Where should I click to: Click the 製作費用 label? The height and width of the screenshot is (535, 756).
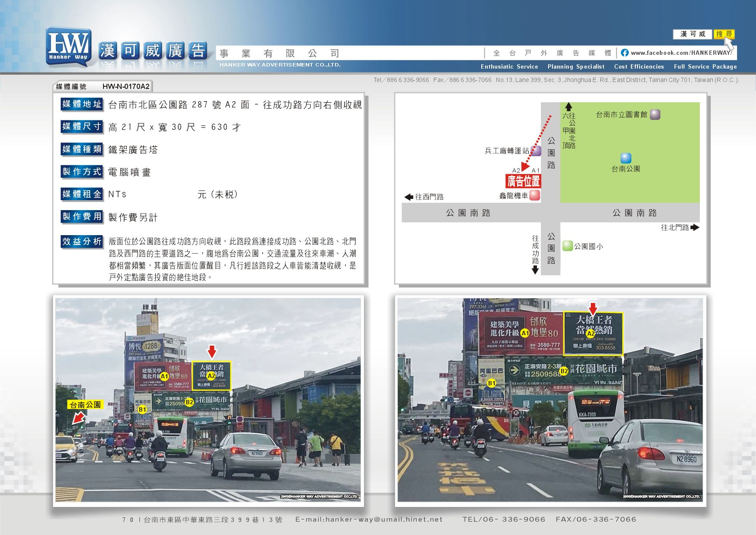pos(82,217)
